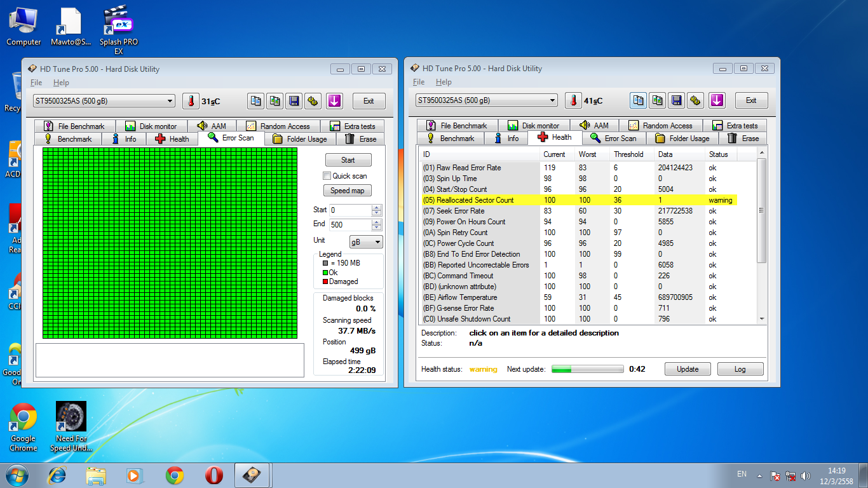Viewport: 868px width, 488px height.
Task: Open Help menu in the Health window
Action: 444,82
